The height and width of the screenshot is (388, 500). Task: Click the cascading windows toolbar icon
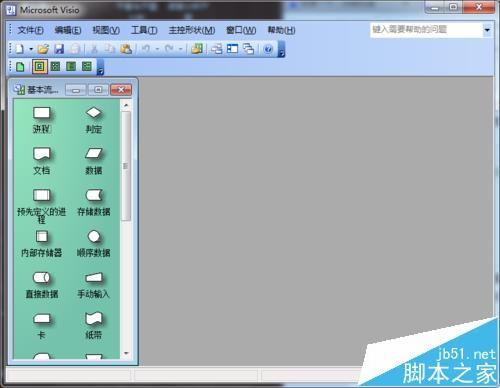pyautogui.click(x=248, y=49)
